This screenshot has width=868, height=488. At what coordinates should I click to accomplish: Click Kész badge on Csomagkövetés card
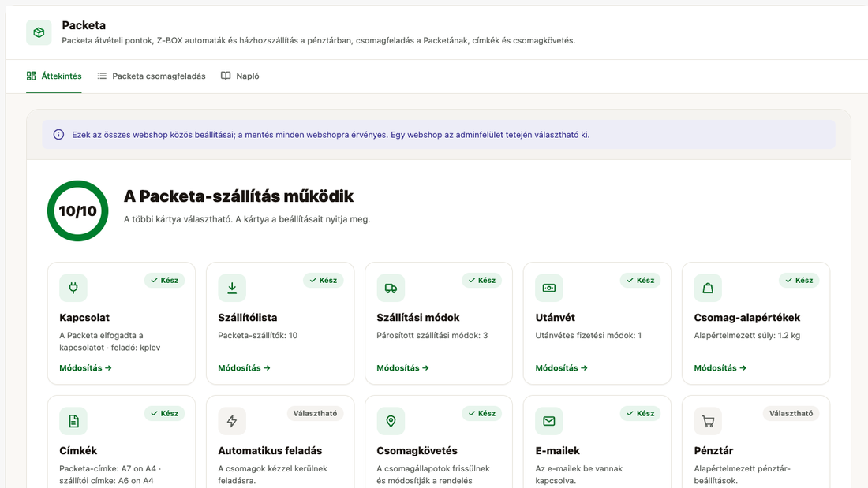coord(481,413)
